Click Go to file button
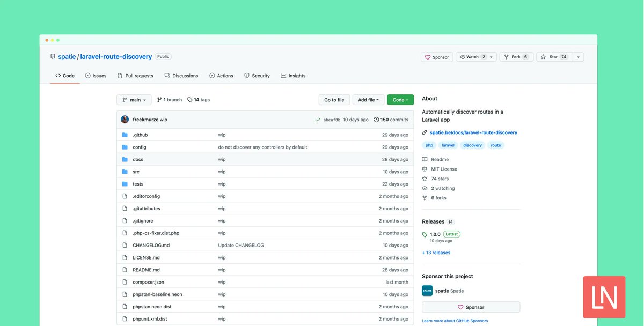Screen dimensions: 644x326 [334, 100]
